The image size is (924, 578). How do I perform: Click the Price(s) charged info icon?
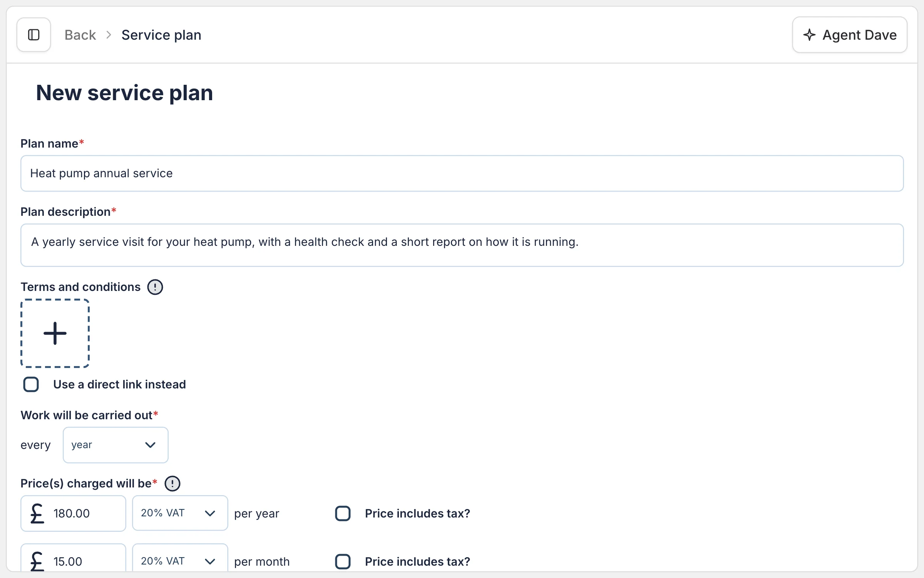click(x=172, y=484)
